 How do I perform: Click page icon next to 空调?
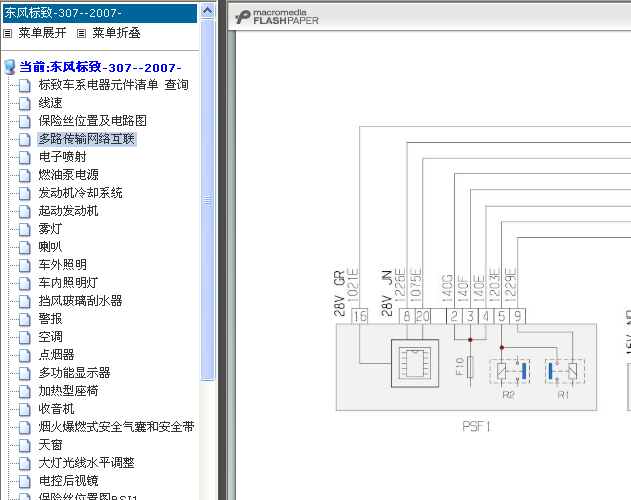(25, 337)
